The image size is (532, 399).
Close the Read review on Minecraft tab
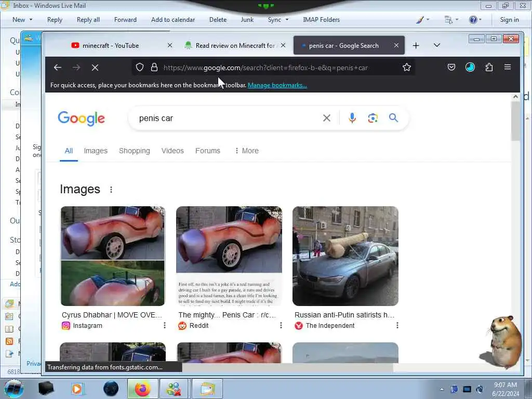[x=283, y=45]
